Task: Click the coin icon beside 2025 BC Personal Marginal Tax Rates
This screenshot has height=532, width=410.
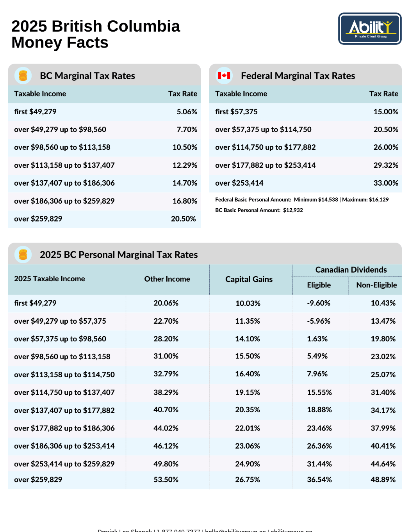Action: click(x=23, y=255)
